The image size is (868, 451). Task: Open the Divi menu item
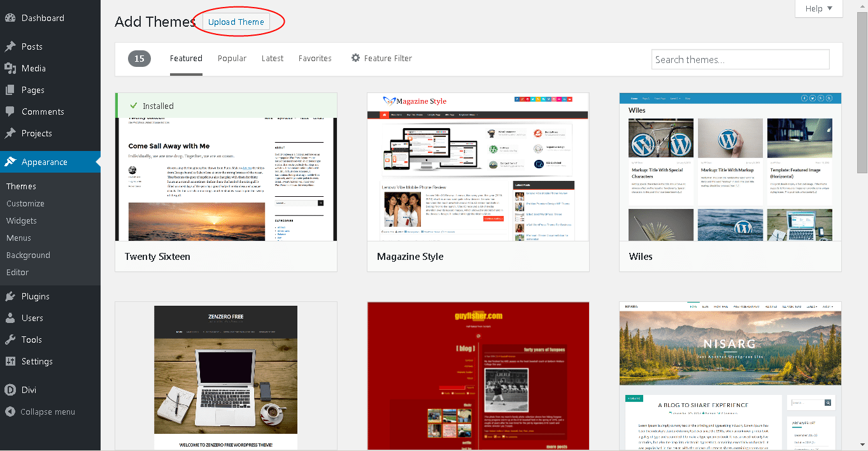pos(50,390)
